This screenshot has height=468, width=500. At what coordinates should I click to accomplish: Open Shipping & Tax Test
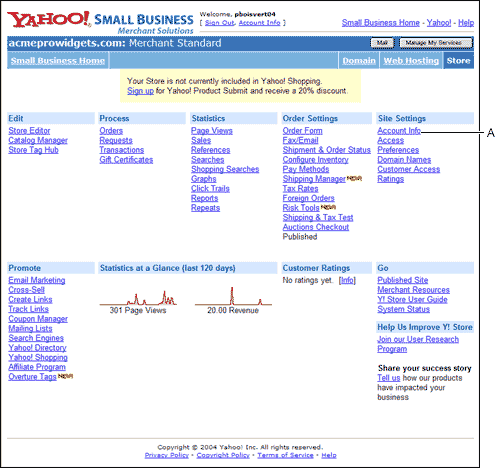318,218
